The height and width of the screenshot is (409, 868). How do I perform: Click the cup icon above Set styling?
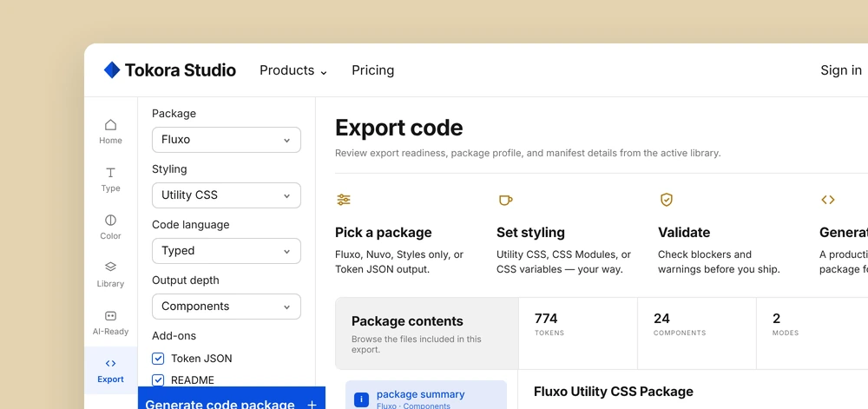coord(505,200)
